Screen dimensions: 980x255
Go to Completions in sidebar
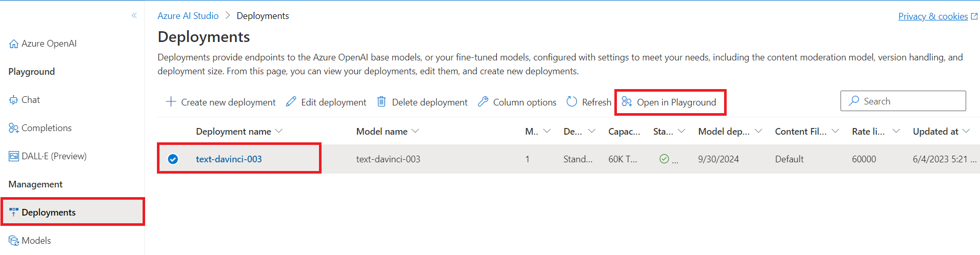46,128
